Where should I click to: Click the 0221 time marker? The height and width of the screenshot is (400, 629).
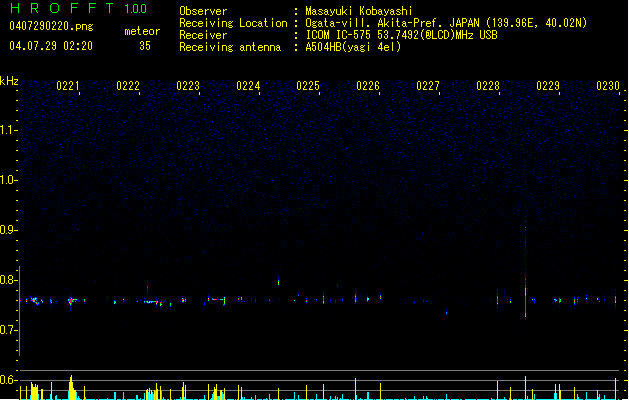[68, 86]
